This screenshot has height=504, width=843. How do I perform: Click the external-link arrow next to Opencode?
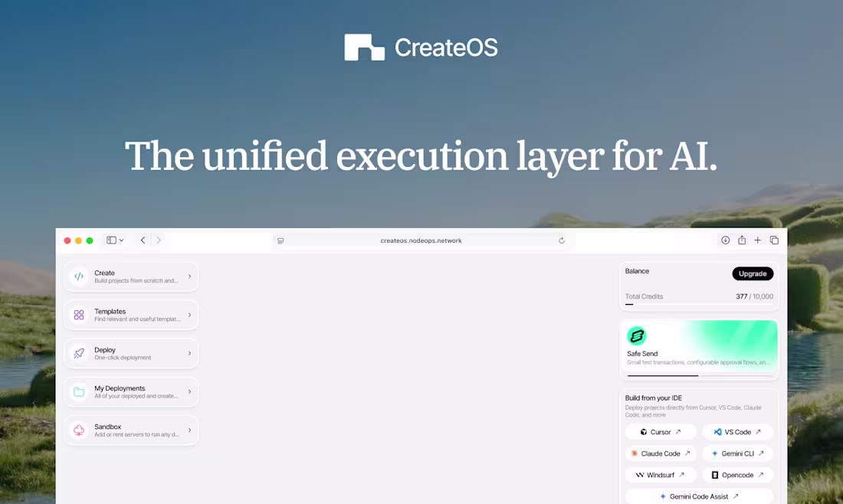(761, 475)
